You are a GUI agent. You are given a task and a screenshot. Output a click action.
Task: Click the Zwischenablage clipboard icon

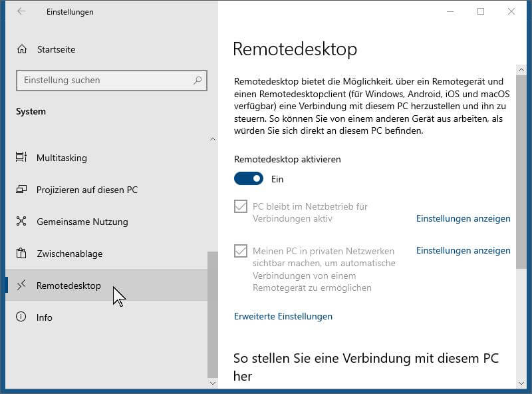(x=21, y=253)
